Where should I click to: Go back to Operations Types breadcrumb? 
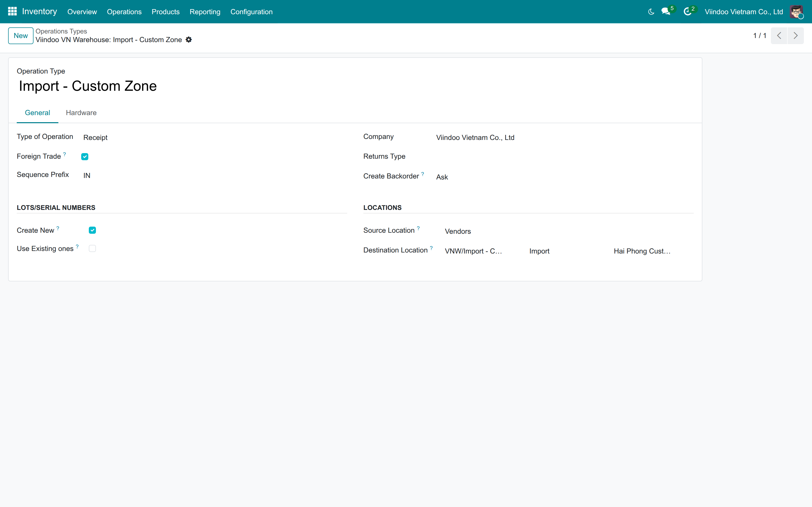click(61, 31)
